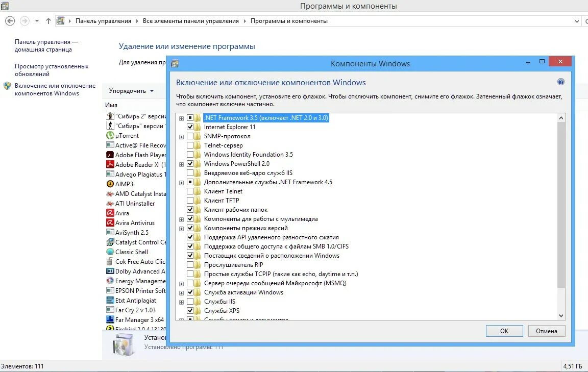Click the features list scrollbar down arrow
The height and width of the screenshot is (372, 588).
click(x=561, y=316)
